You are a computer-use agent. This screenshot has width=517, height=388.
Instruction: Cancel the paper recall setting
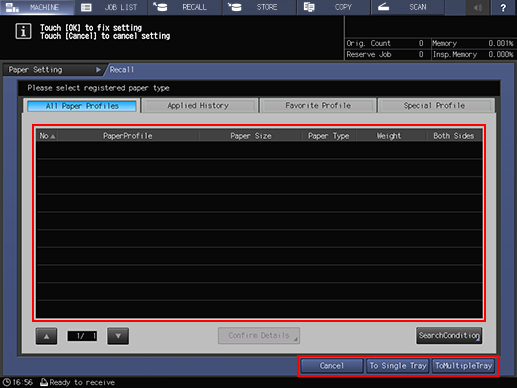point(332,366)
